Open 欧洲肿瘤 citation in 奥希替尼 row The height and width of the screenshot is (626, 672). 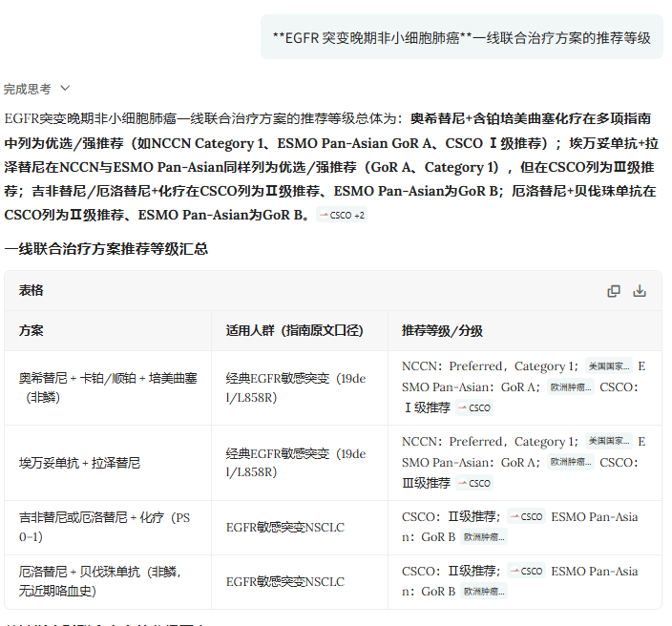click(571, 386)
